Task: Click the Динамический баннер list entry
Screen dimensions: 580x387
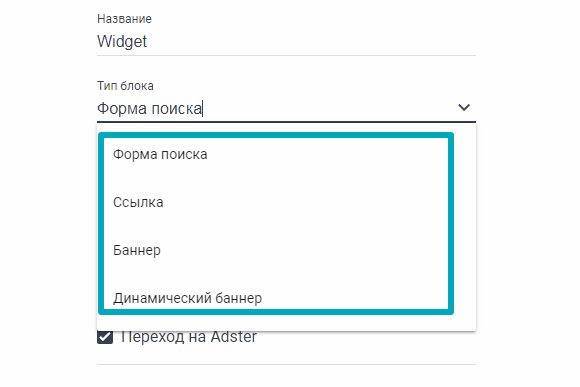Action: point(276,296)
